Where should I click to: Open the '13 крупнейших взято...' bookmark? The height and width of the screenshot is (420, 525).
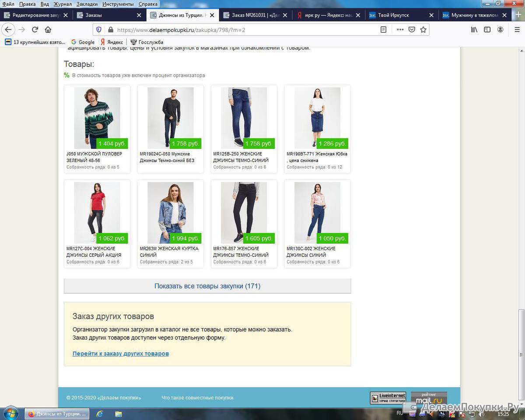click(35, 42)
